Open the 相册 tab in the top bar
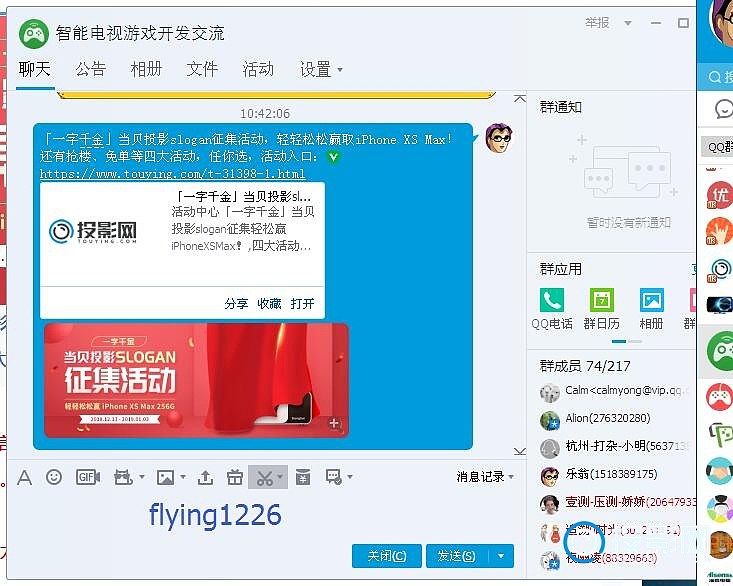This screenshot has height=586, width=733. click(x=146, y=69)
